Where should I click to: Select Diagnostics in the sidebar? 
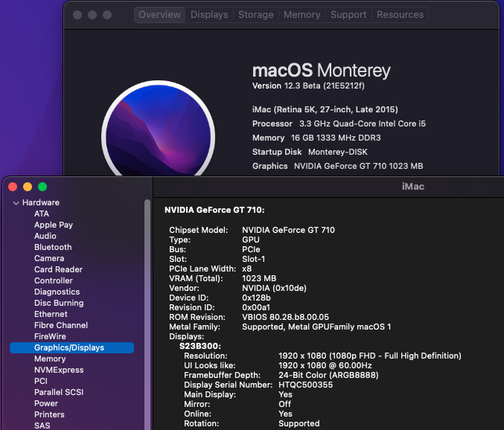[x=57, y=292]
